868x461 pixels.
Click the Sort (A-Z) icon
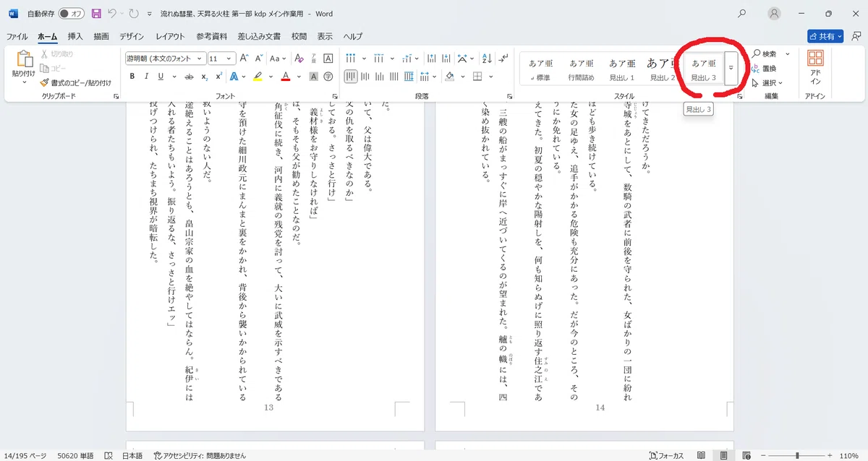pos(487,59)
